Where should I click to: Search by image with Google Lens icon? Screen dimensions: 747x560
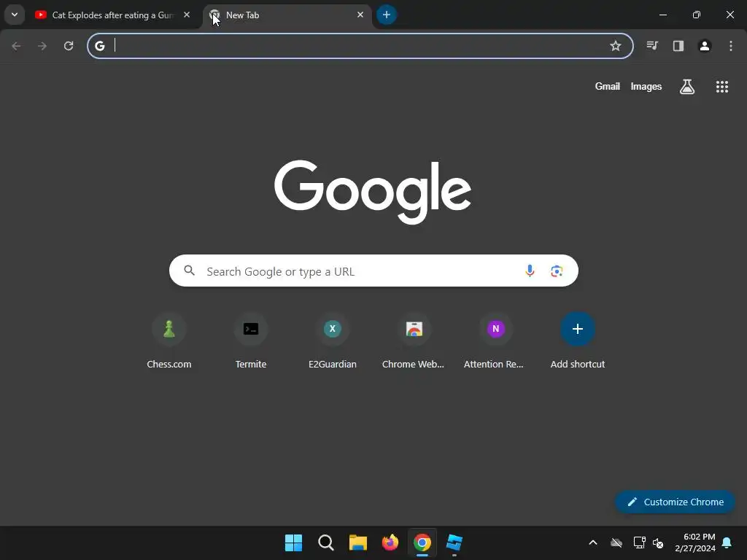point(557,271)
